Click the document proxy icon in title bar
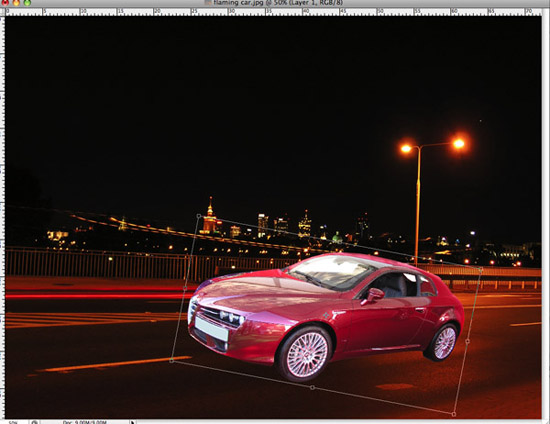Image resolution: width=550 pixels, height=424 pixels. [208, 2]
